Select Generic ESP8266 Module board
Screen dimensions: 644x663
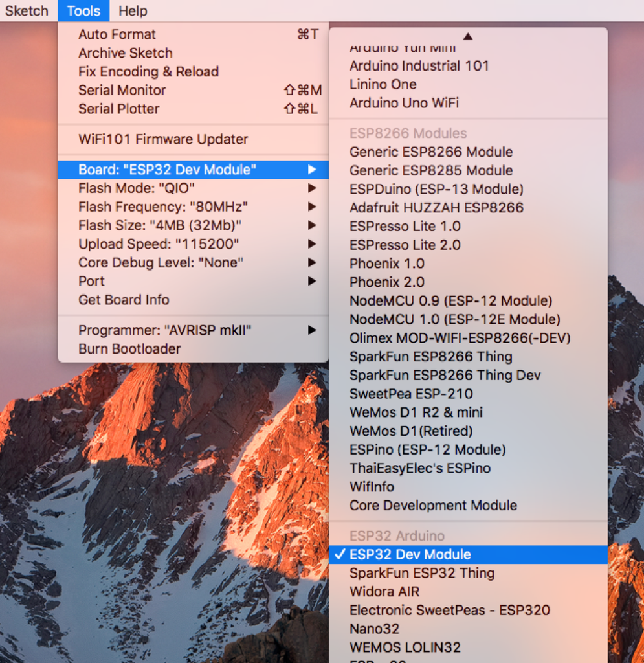[468, 152]
